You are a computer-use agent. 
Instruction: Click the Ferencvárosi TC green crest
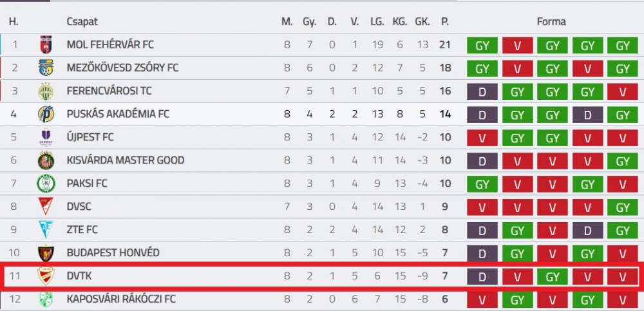(x=46, y=91)
